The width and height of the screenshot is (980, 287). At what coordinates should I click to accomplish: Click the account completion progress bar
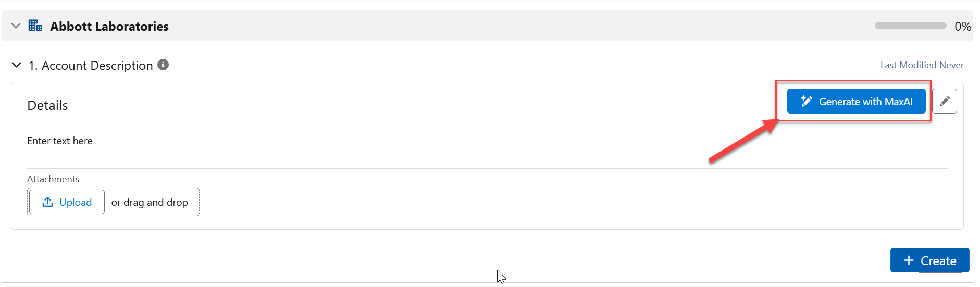[x=910, y=26]
